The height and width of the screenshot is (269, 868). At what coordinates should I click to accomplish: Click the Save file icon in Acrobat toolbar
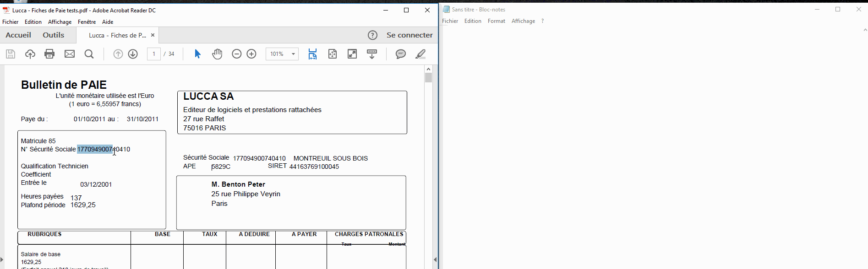[11, 54]
